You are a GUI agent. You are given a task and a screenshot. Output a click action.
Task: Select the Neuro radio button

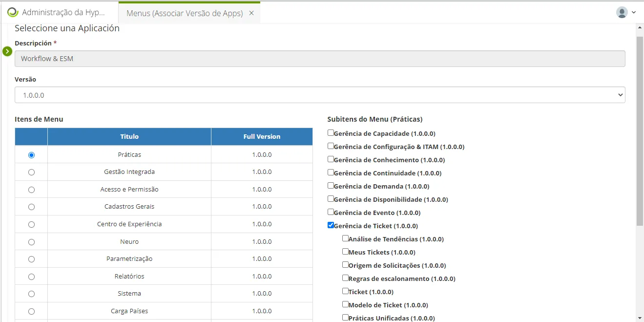pyautogui.click(x=32, y=242)
